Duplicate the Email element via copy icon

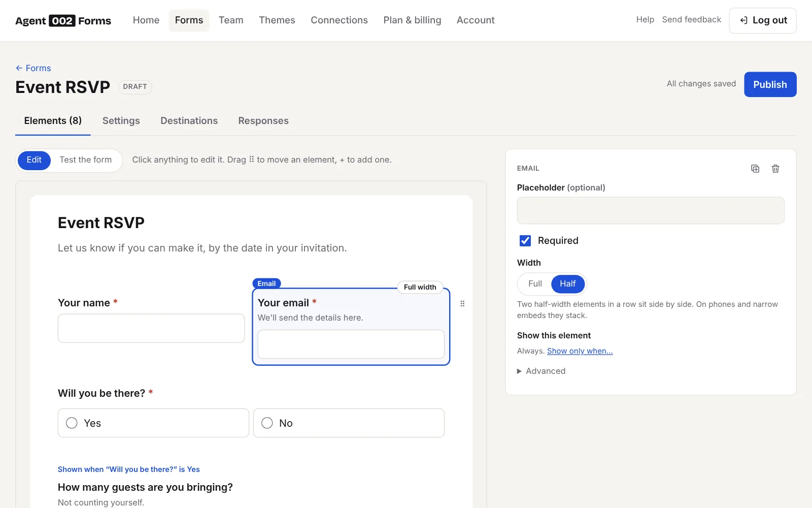pos(755,169)
